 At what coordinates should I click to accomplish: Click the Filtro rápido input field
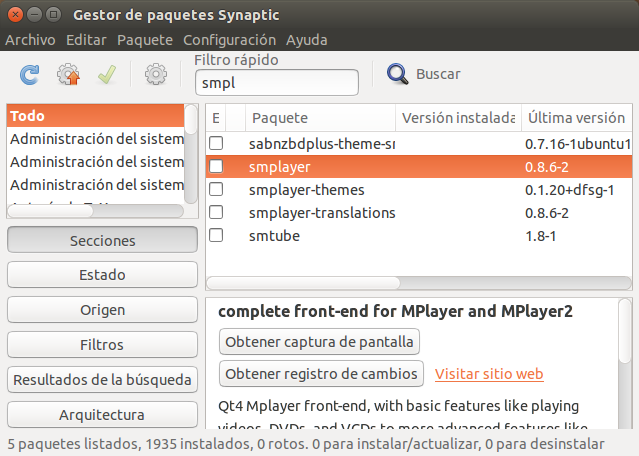tap(277, 83)
